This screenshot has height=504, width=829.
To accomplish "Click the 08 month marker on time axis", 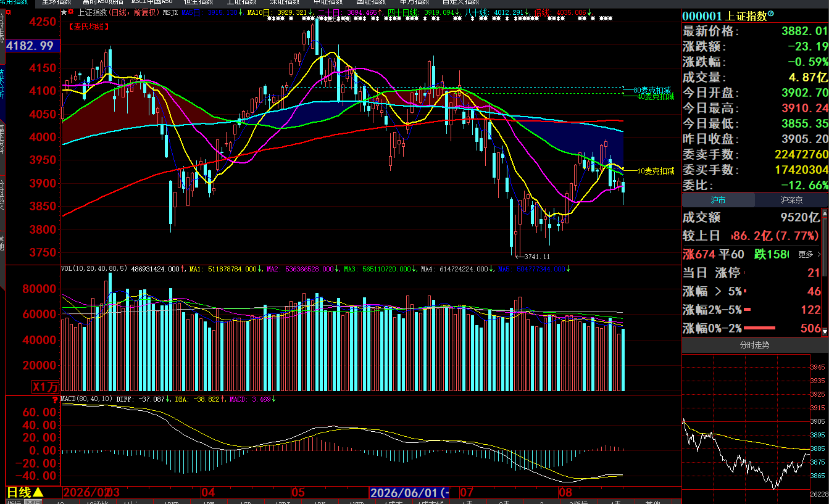I will (565, 492).
